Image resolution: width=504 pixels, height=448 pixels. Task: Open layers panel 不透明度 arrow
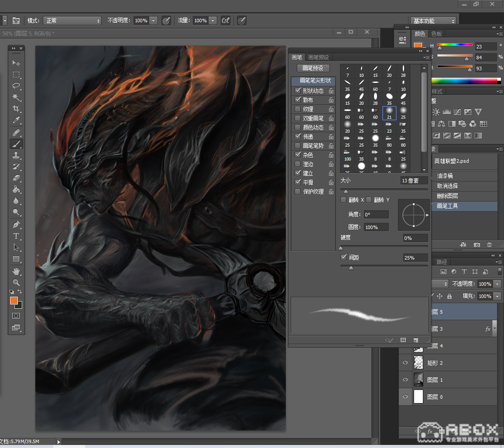(497, 284)
